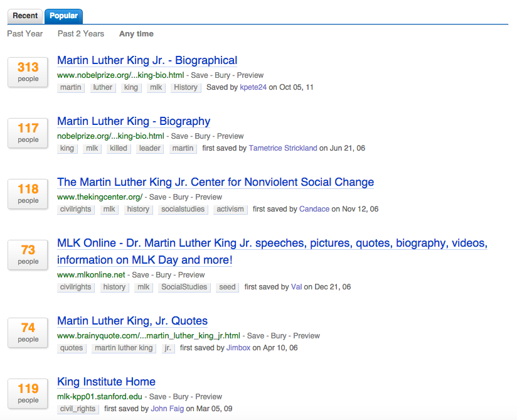Filter results by Past Year
517x420 pixels.
click(25, 34)
